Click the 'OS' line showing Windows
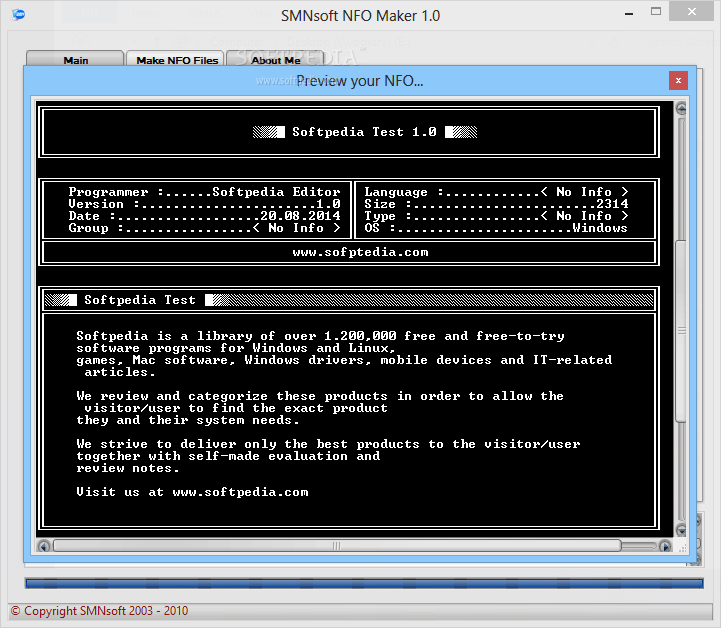The image size is (721, 628). [x=496, y=228]
